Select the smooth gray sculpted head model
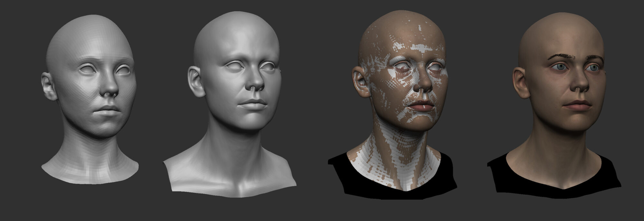644x221 pixels. (x=230, y=105)
